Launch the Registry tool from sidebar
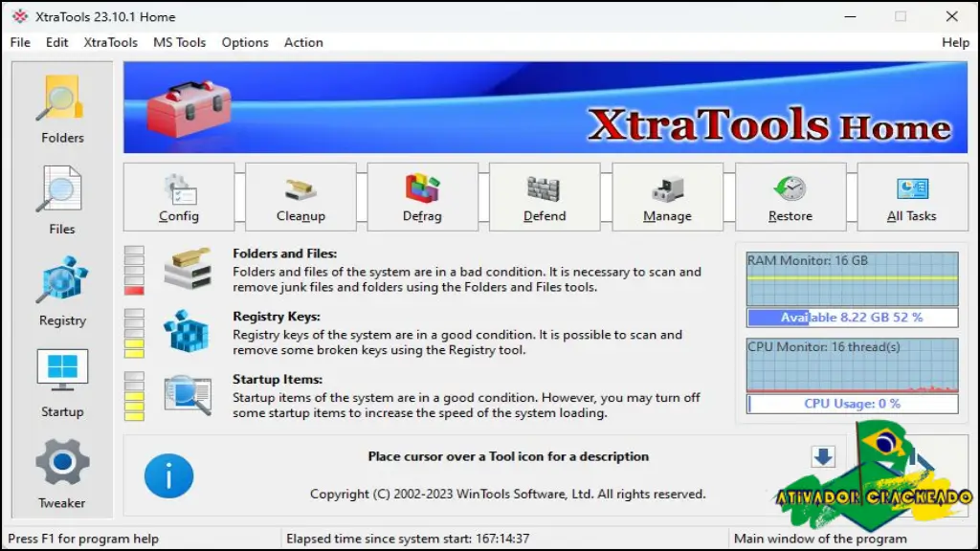This screenshot has height=551, width=980. tap(62, 292)
